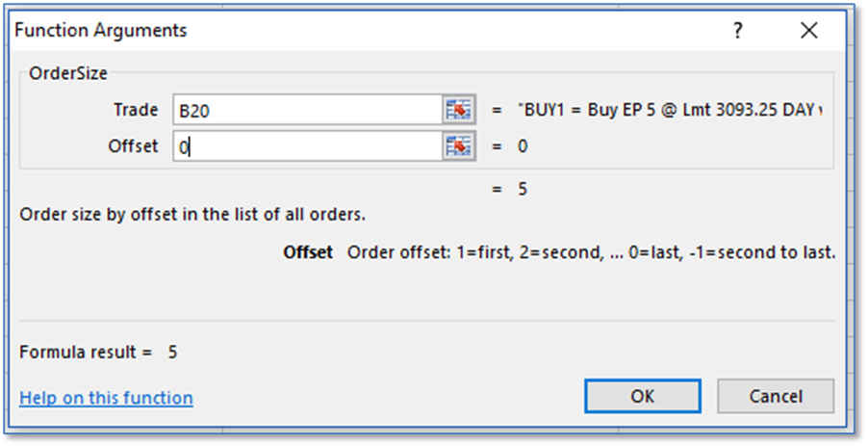Open the Help on this function link
The height and width of the screenshot is (446, 868).
point(106,398)
